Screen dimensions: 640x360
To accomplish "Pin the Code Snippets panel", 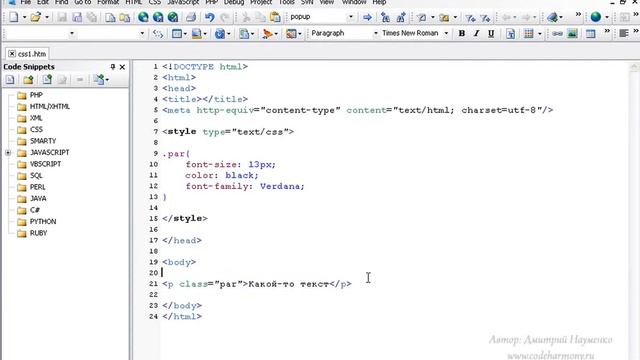I will (x=113, y=67).
